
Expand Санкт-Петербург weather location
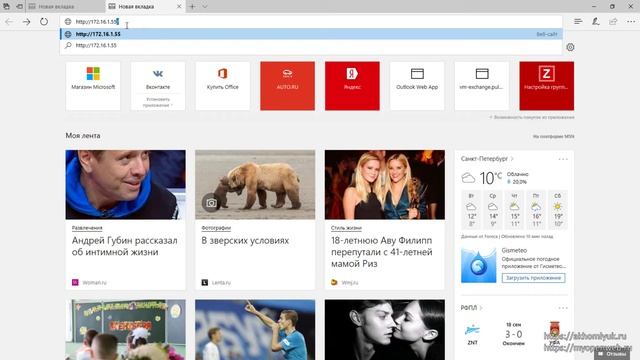pos(487,159)
